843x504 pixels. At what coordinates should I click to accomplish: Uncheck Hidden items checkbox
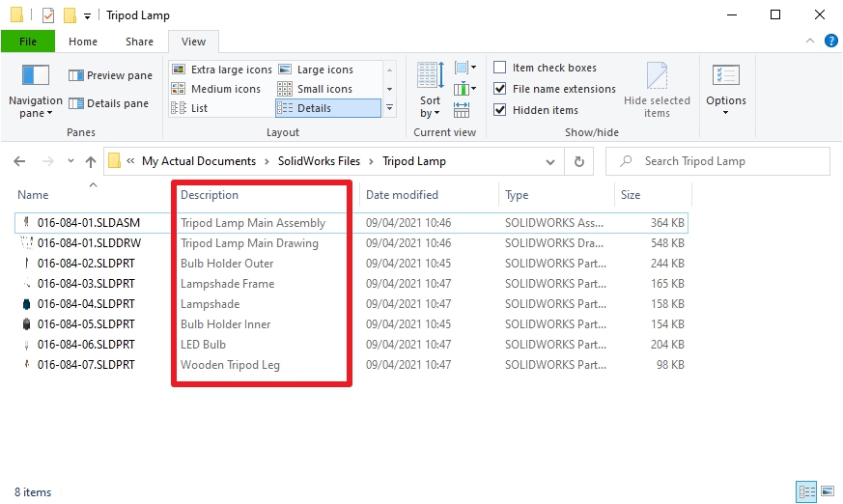pos(500,110)
